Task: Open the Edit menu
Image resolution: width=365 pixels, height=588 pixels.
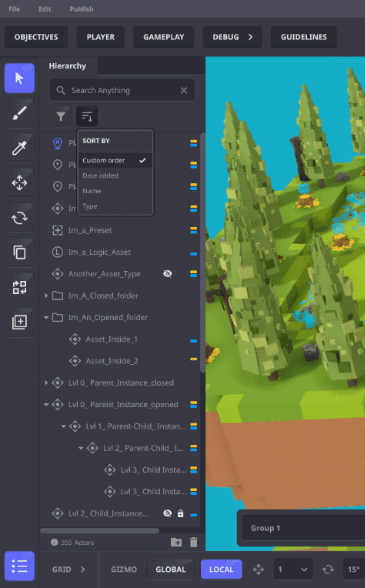Action: point(44,9)
